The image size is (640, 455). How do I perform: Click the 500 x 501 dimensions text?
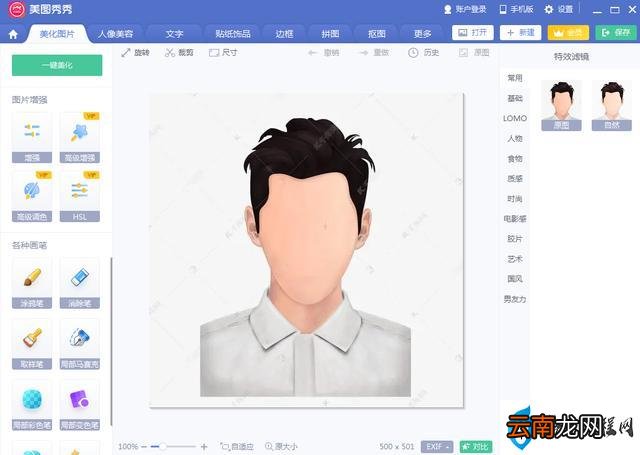(397, 447)
